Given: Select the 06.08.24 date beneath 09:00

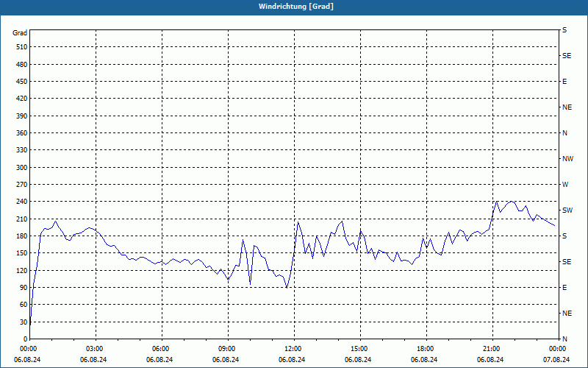Looking at the screenshot, I should click(226, 360).
